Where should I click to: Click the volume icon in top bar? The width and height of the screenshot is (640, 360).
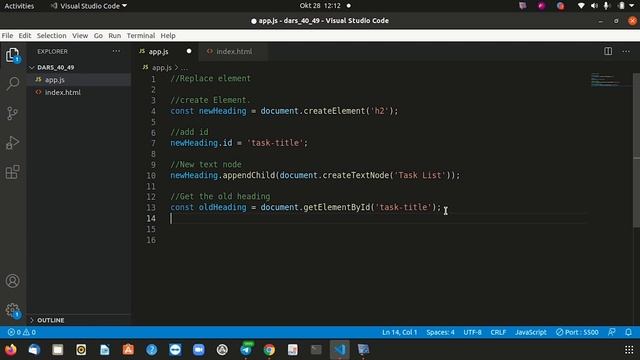[x=594, y=6]
